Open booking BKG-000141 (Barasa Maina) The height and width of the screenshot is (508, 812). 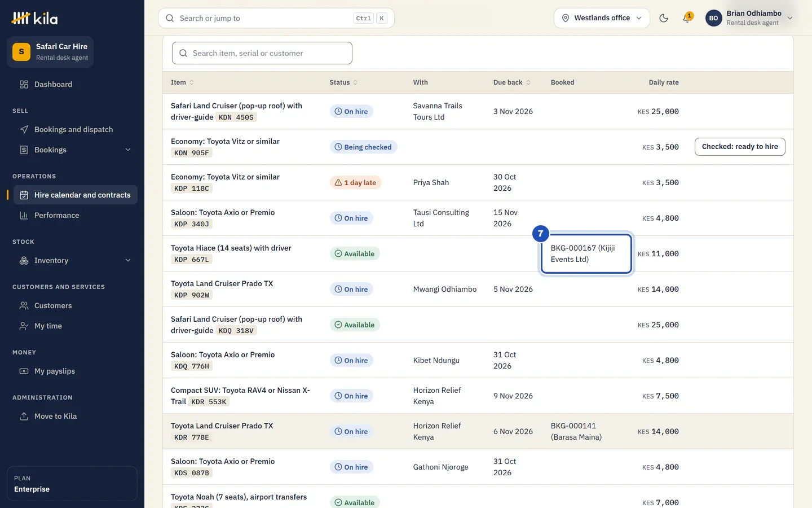coord(576,432)
